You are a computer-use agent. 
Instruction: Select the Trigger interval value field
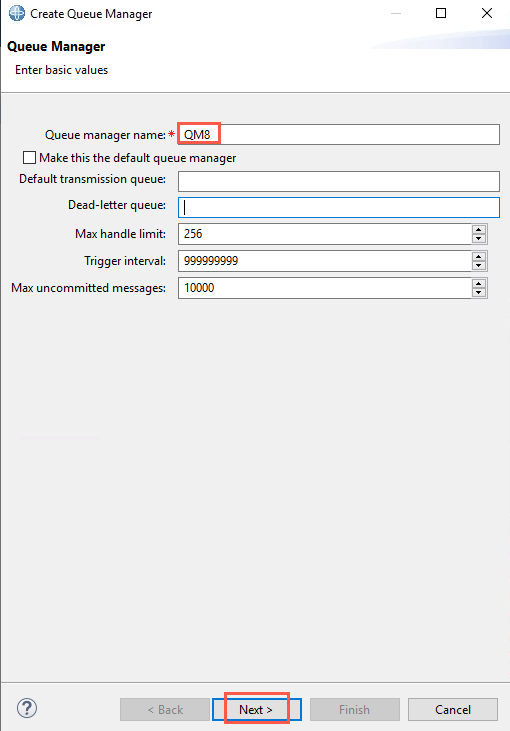pos(325,261)
